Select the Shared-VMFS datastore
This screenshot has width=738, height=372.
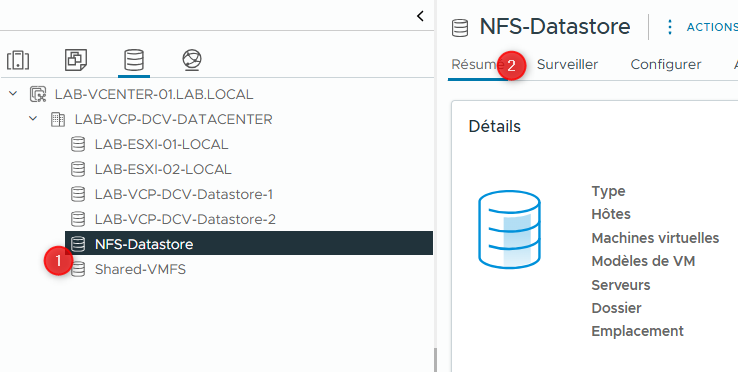point(140,269)
